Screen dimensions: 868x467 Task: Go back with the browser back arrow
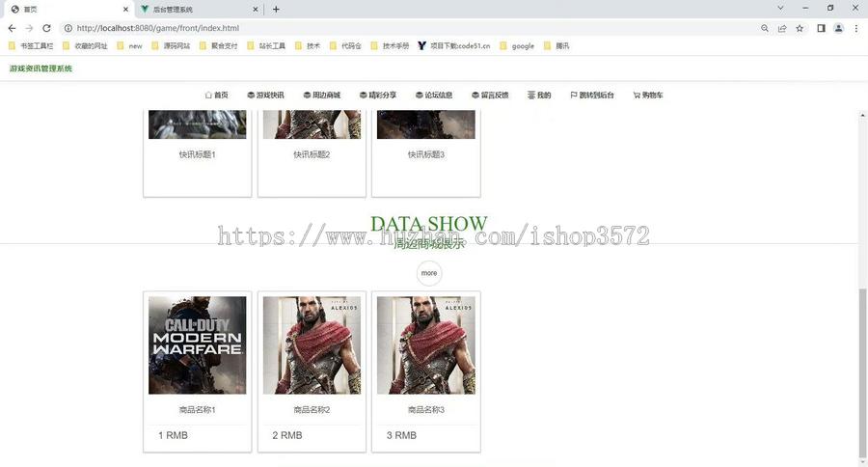[x=13, y=28]
